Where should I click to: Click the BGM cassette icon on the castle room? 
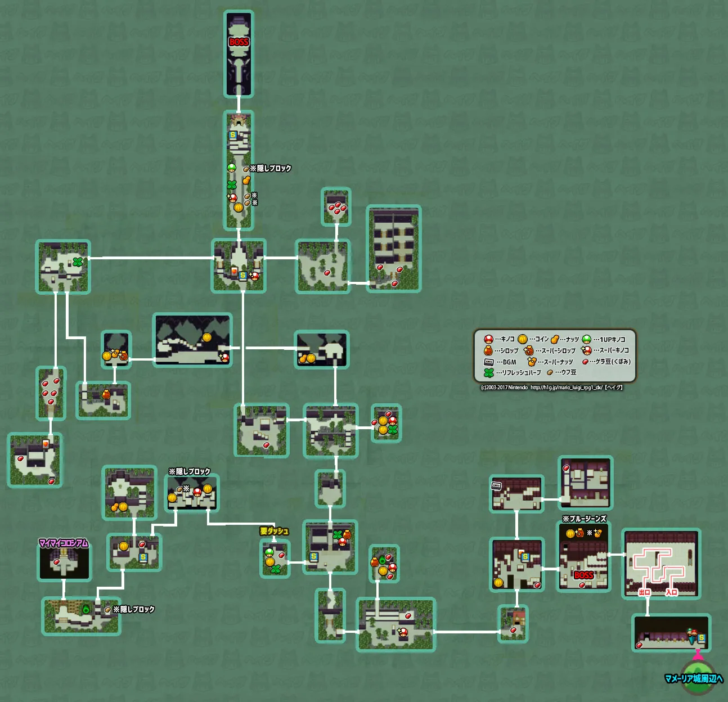pyautogui.click(x=496, y=486)
